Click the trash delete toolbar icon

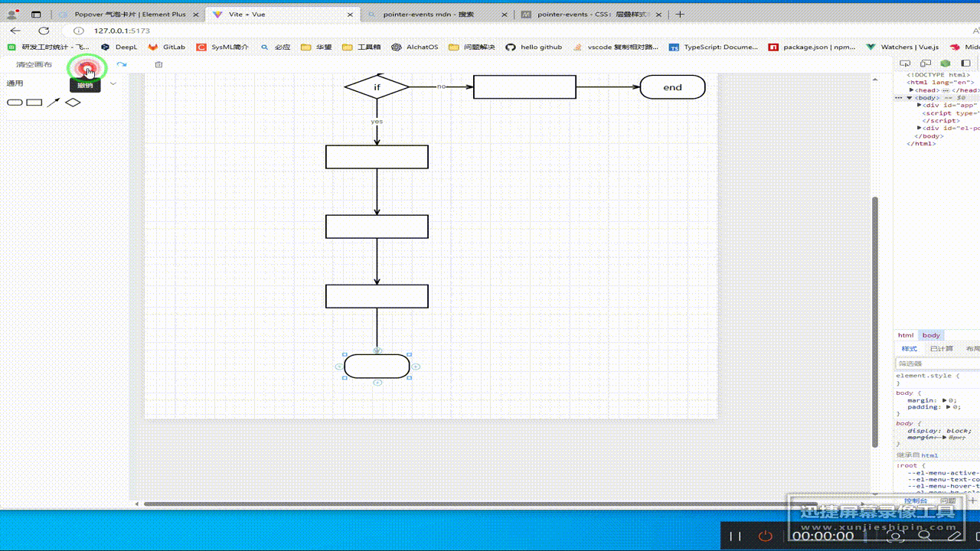pos(159,64)
